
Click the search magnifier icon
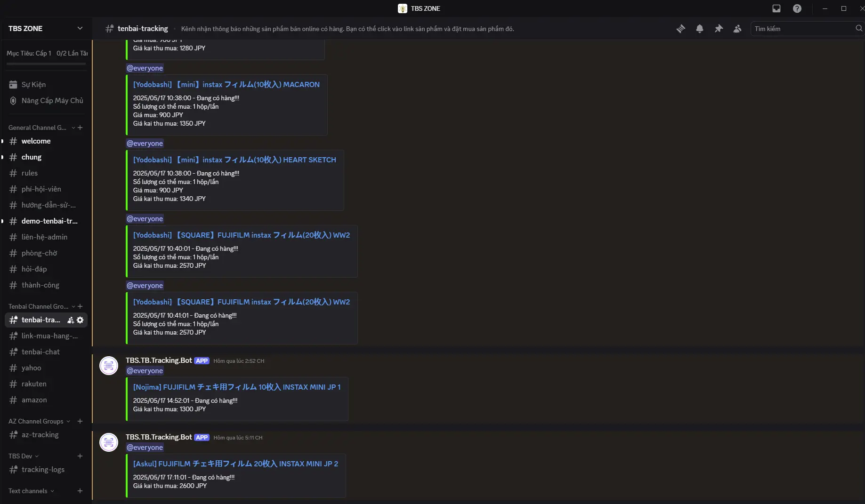859,28
